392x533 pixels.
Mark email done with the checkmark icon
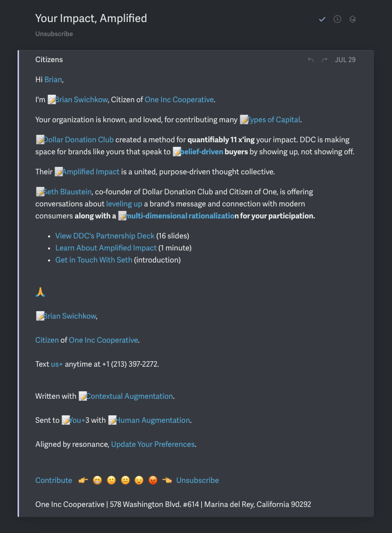(x=322, y=19)
